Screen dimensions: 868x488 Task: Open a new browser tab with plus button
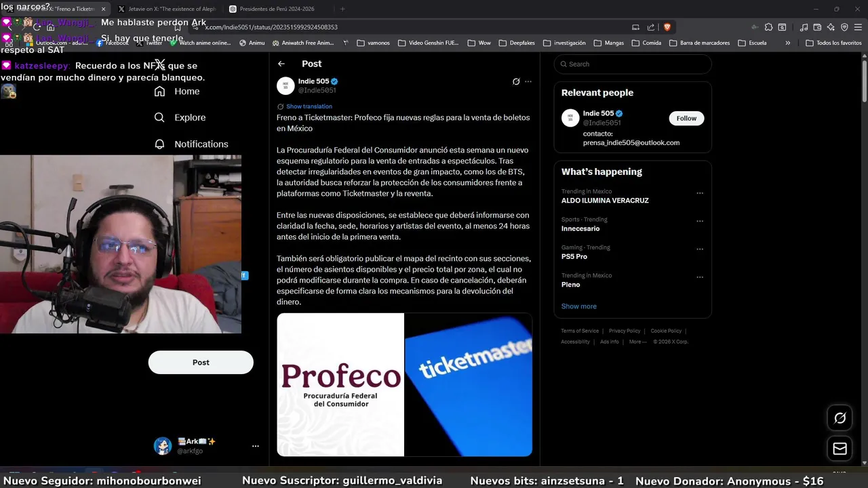(x=342, y=9)
